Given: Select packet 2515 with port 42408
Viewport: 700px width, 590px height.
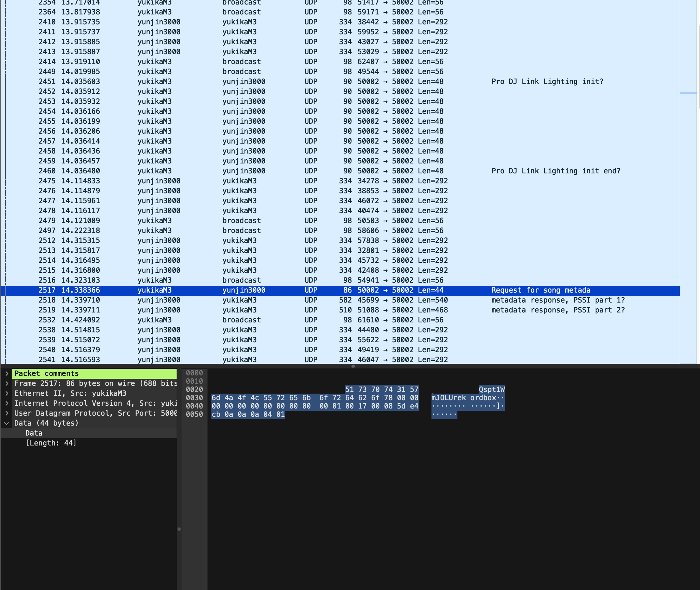Looking at the screenshot, I should tap(340, 271).
